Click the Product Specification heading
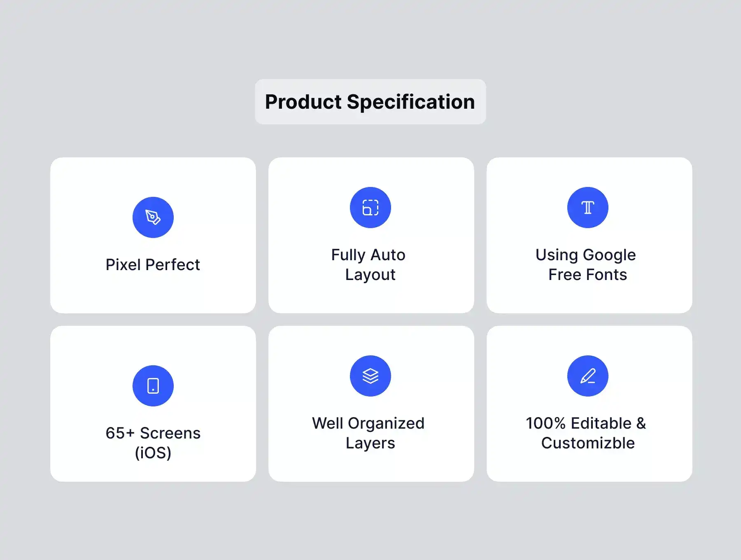 click(370, 102)
